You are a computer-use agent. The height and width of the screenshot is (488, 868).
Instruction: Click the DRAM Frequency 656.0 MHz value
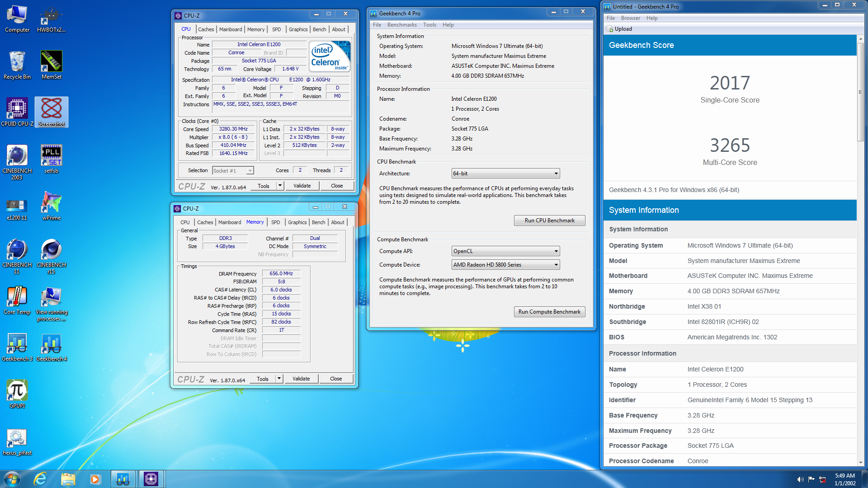click(x=281, y=274)
